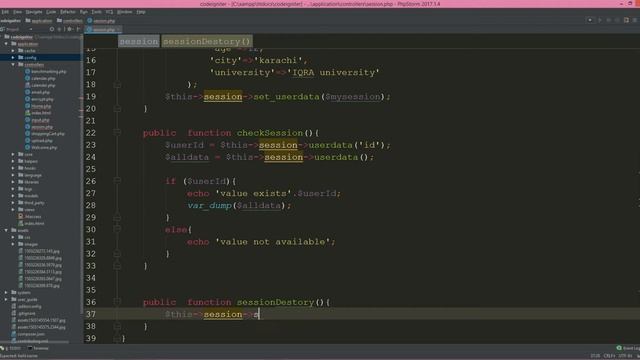
Task: Expand the views folder arrow
Action: click(13, 210)
